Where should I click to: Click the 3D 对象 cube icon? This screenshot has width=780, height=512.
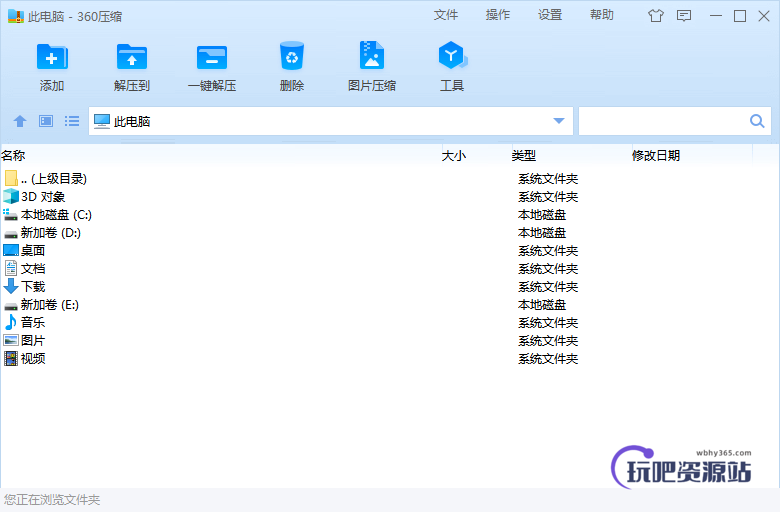pyautogui.click(x=10, y=197)
